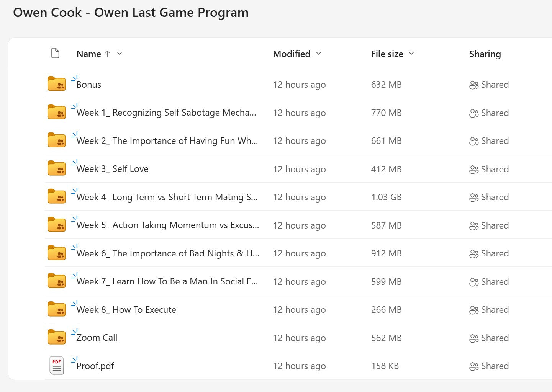
Task: Open Proof.pdf by clicking its filename
Action: 95,366
